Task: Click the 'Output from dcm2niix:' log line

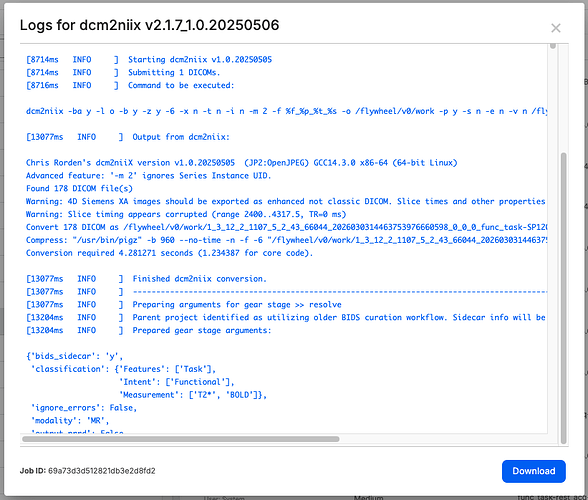Action: pyautogui.click(x=128, y=137)
